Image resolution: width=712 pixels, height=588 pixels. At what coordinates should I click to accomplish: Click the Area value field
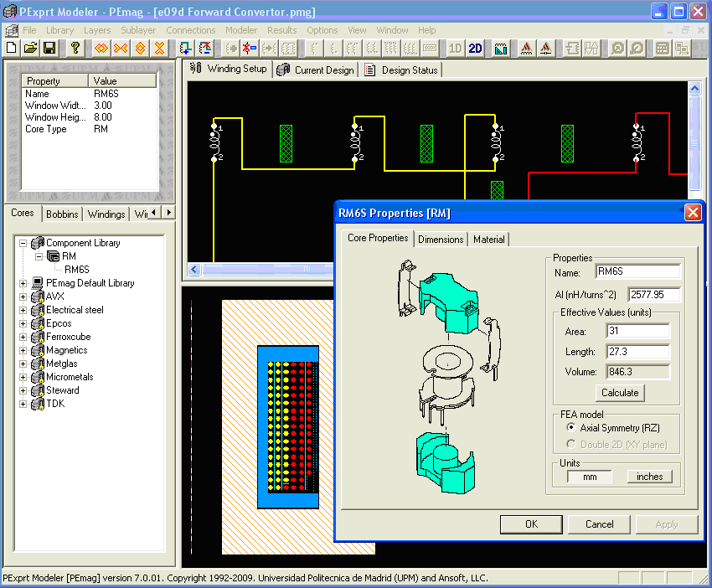(x=637, y=331)
